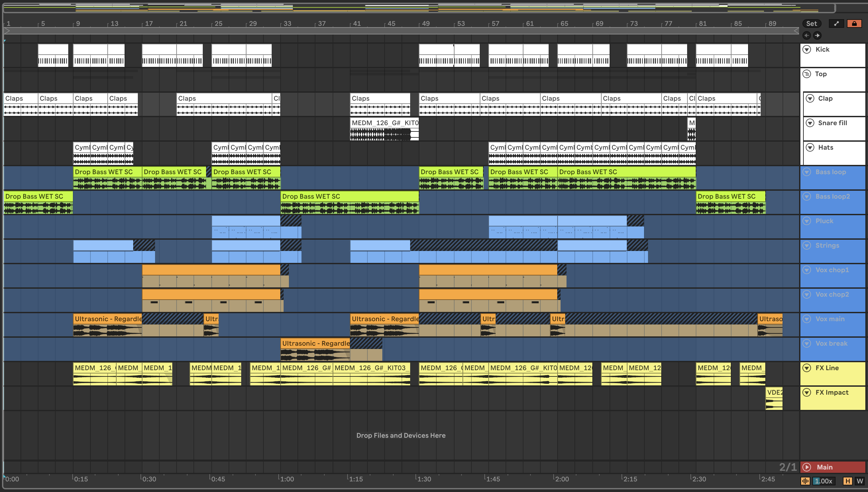Click the arrangement overview strip
The image size is (868, 492).
click(419, 7)
